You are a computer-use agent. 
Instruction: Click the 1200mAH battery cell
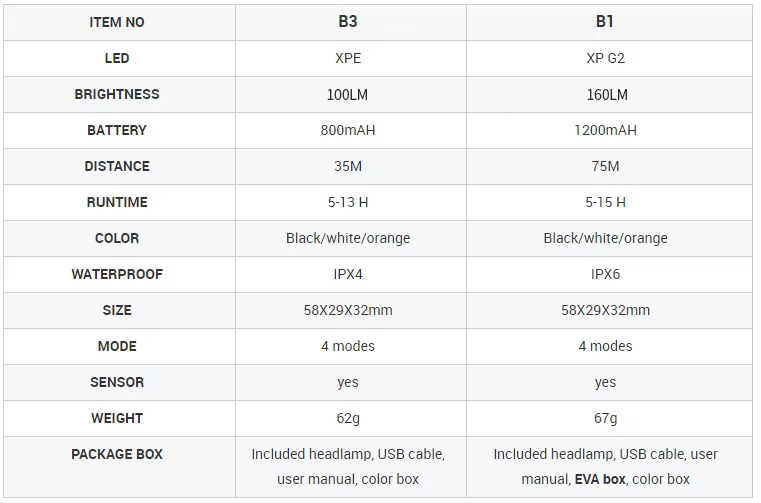[605, 130]
